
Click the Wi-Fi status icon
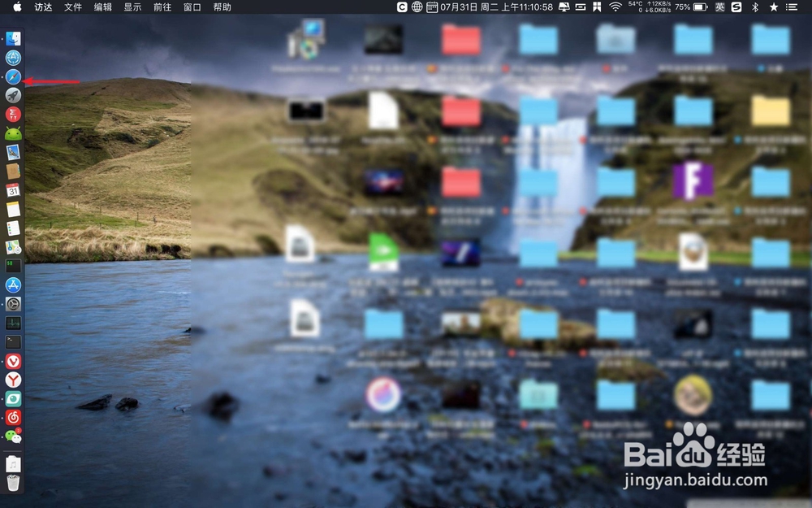click(615, 7)
